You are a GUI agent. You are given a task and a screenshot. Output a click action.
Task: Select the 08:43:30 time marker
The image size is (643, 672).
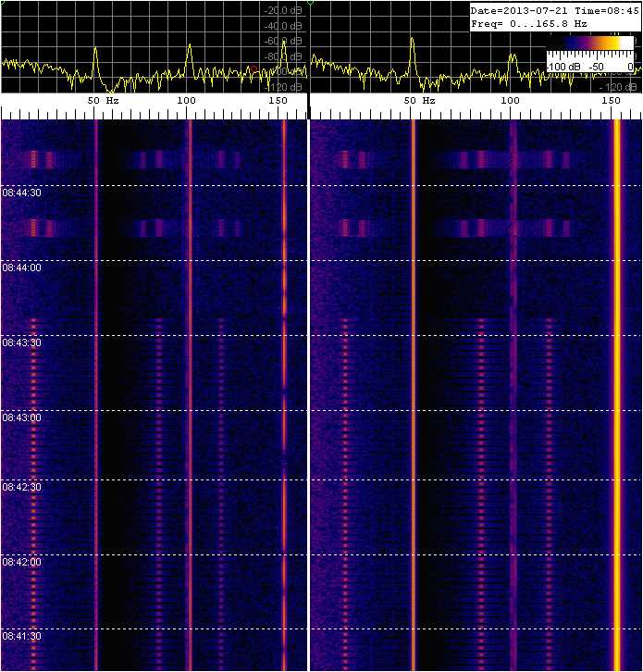click(21, 342)
